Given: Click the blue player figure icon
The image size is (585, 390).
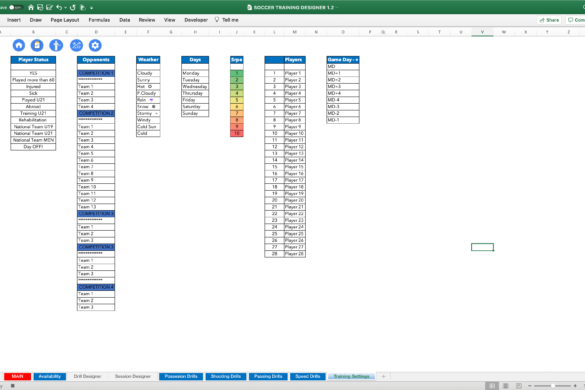Looking at the screenshot, I should pos(56,46).
